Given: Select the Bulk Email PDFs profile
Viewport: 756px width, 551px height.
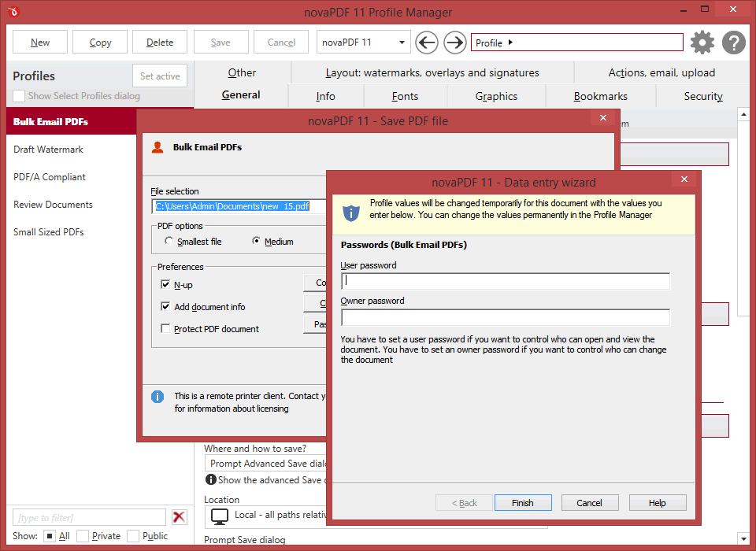Looking at the screenshot, I should point(72,121).
